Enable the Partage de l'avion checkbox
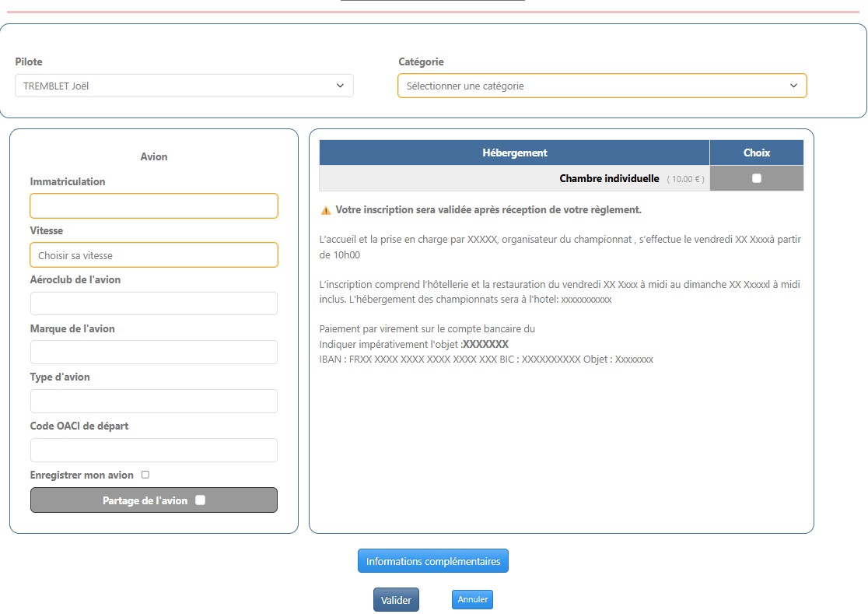 (201, 500)
